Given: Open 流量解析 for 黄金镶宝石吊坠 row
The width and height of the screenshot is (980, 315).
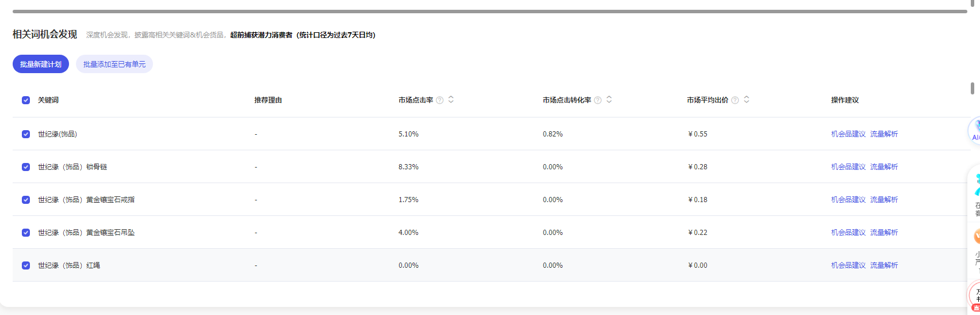Looking at the screenshot, I should tap(883, 233).
